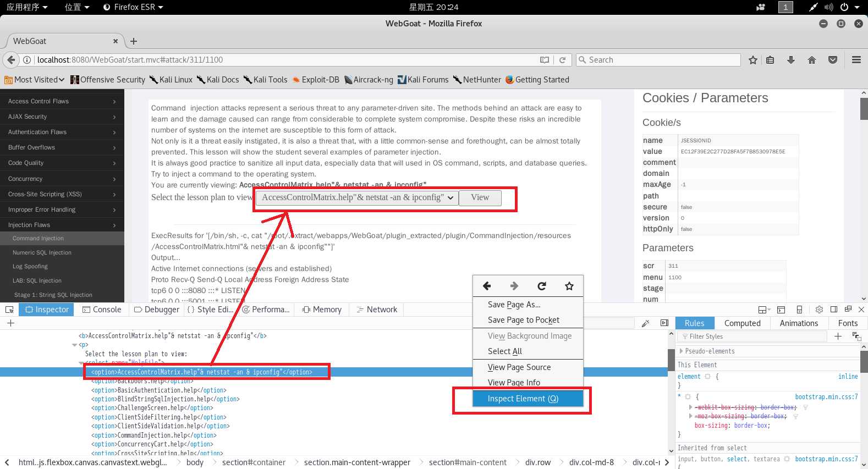The width and height of the screenshot is (868, 469).
Task: Open the 应用程序 applications menu
Action: [27, 7]
